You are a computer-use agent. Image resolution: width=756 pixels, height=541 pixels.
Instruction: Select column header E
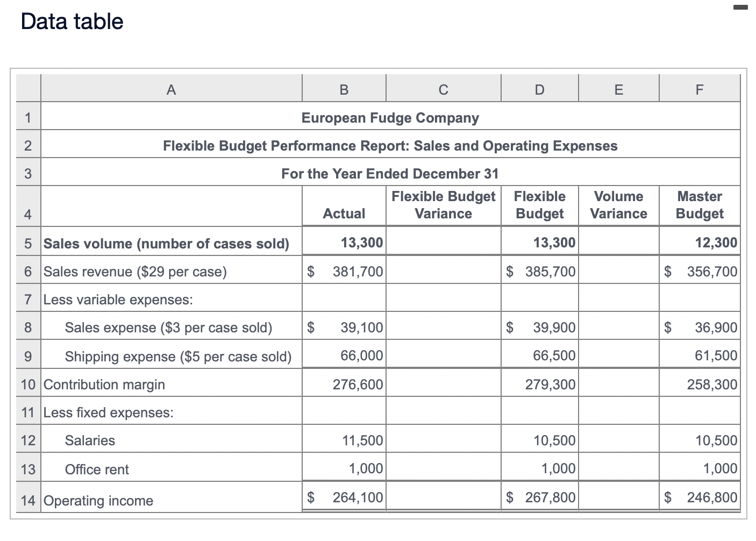click(x=618, y=89)
